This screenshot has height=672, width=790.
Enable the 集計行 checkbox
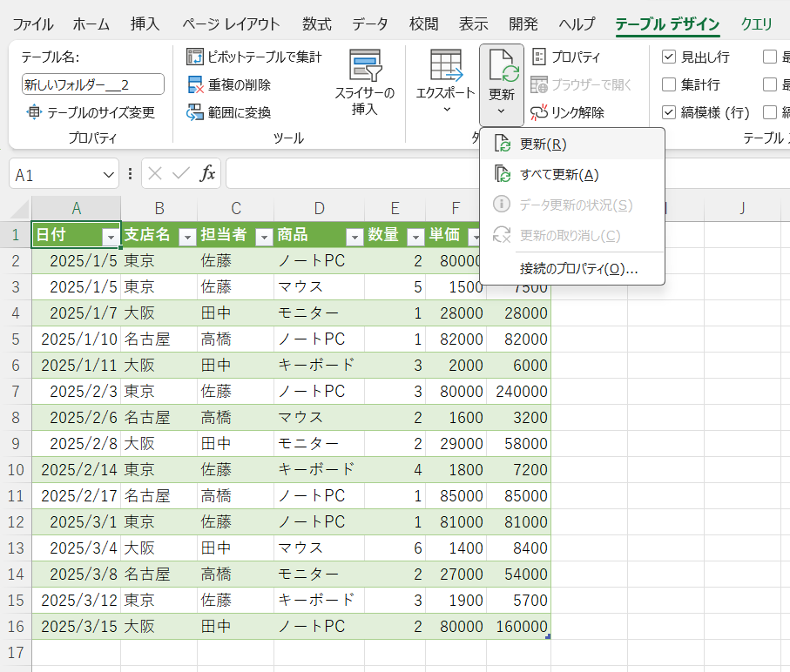click(x=668, y=84)
